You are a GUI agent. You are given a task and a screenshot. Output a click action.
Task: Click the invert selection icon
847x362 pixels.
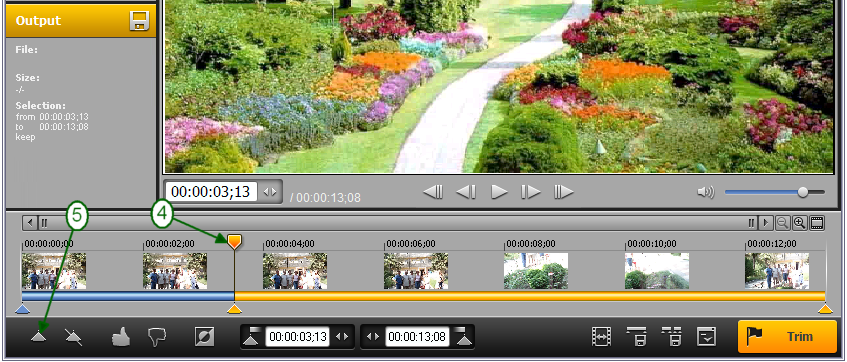[x=204, y=337]
